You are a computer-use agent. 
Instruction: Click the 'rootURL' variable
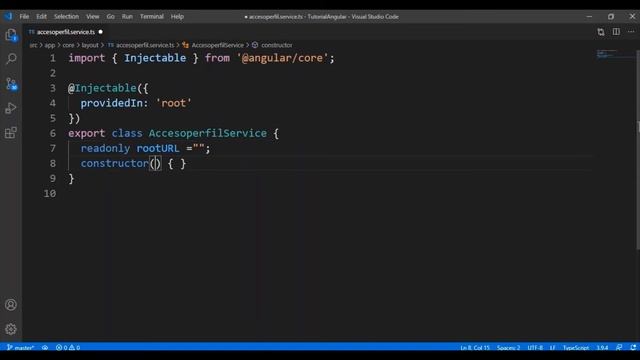coord(158,149)
